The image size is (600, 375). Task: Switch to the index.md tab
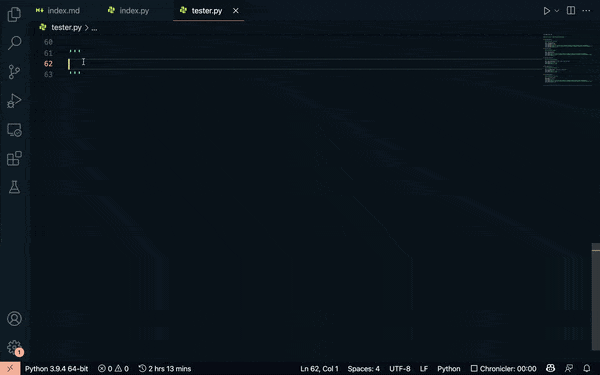(x=57, y=11)
